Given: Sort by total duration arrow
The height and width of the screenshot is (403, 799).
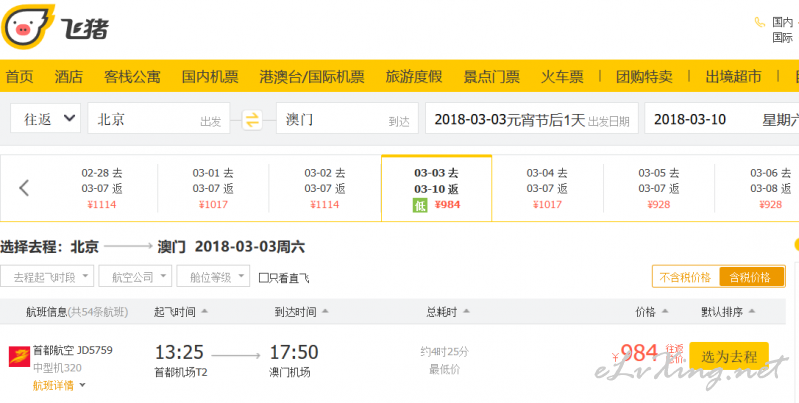Looking at the screenshot, I should (466, 311).
